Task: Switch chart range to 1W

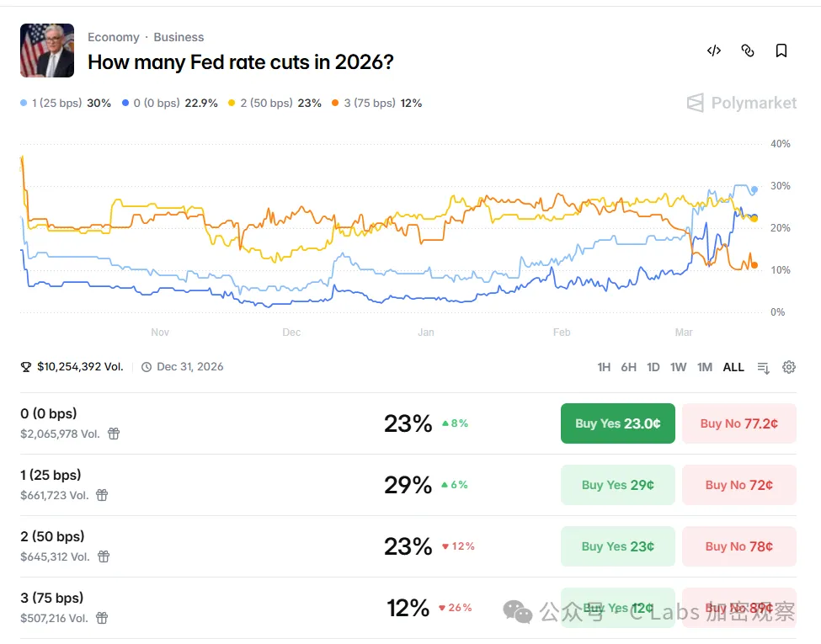Action: point(679,367)
